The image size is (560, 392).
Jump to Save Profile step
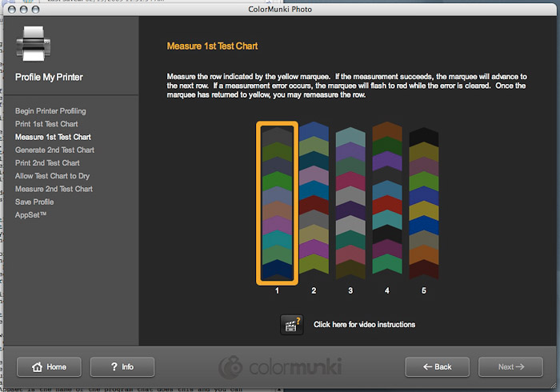34,202
